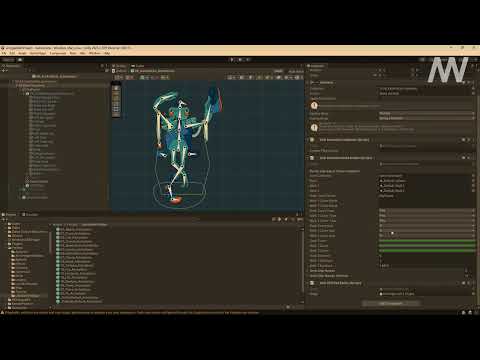Open object picker for Animator Avatar field

(473, 94)
